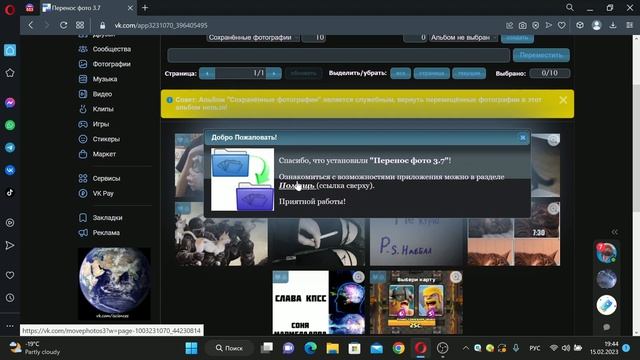
Task: Open Player icon in Opera sidebar
Action: [x=10, y=223]
